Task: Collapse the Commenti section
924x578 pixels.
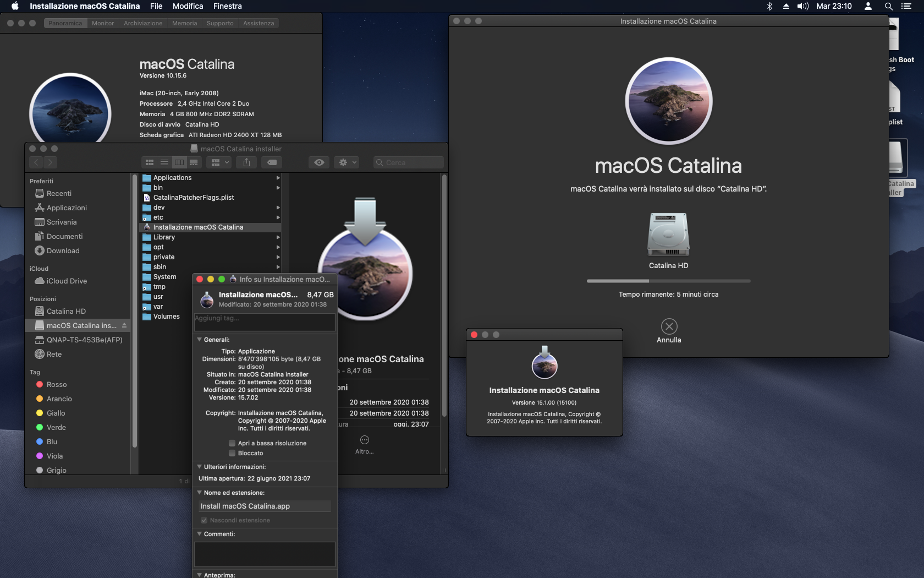Action: click(x=200, y=534)
